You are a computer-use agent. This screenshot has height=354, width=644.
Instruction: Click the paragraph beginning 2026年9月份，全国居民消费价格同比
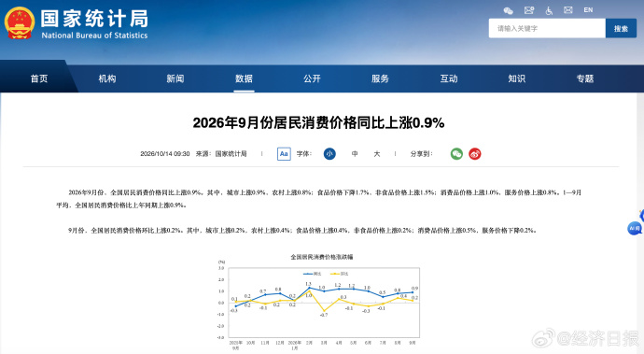tap(318, 199)
